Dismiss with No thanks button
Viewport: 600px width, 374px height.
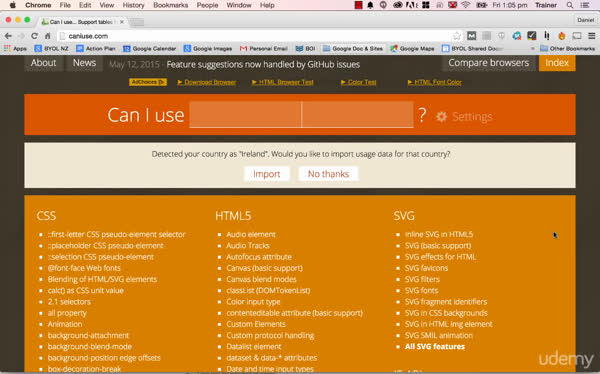click(328, 174)
